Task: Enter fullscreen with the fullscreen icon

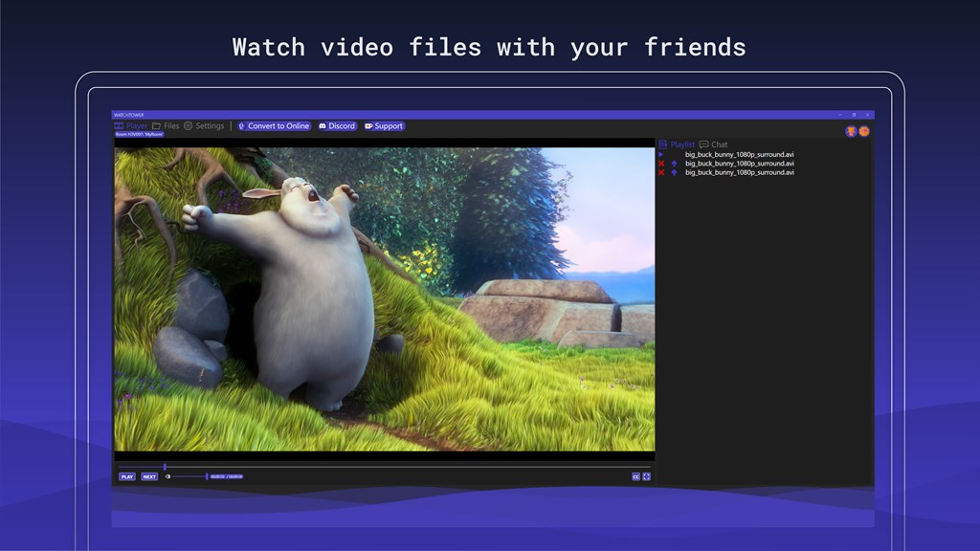Action: pyautogui.click(x=646, y=476)
